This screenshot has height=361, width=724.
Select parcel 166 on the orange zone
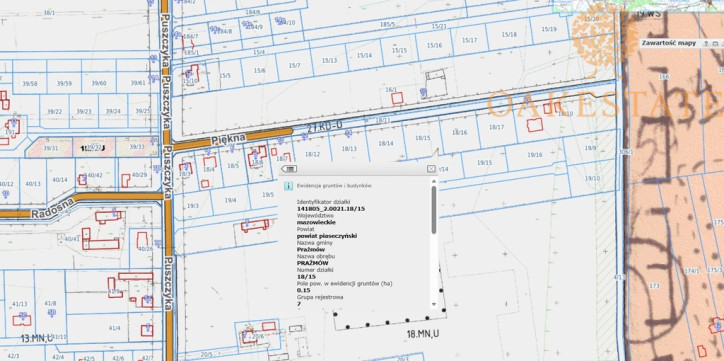click(664, 76)
